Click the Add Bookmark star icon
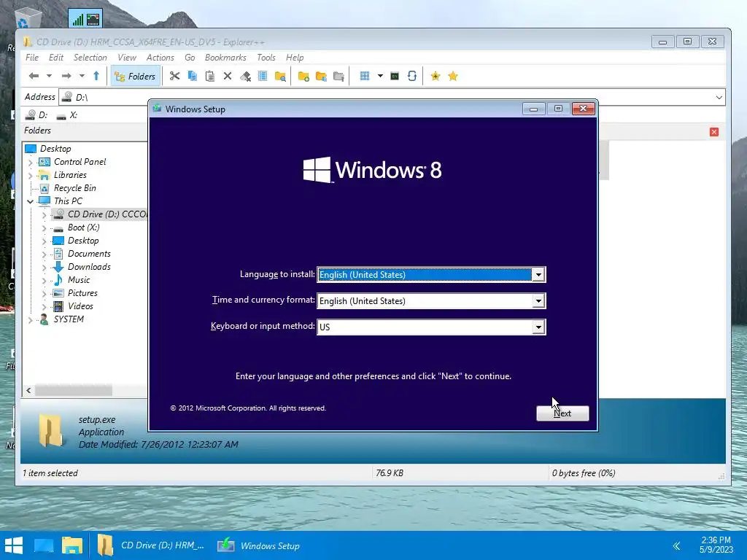The image size is (747, 560). point(436,76)
